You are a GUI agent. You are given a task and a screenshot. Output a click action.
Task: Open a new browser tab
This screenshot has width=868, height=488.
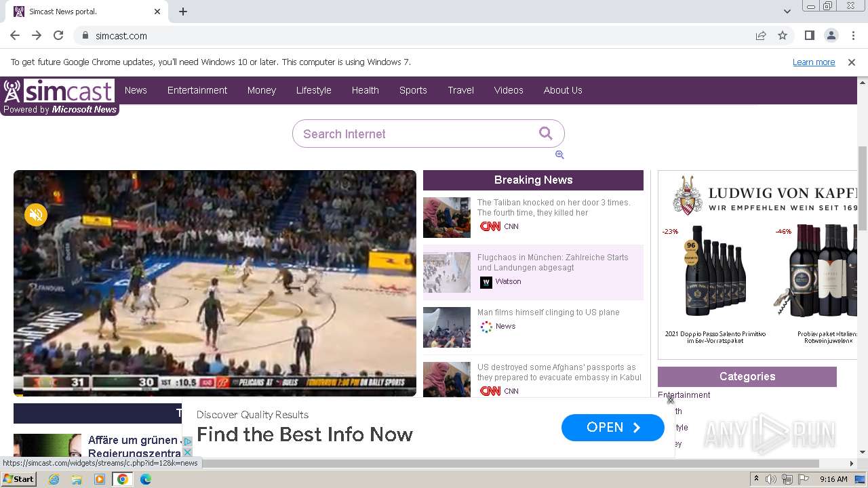coord(183,12)
